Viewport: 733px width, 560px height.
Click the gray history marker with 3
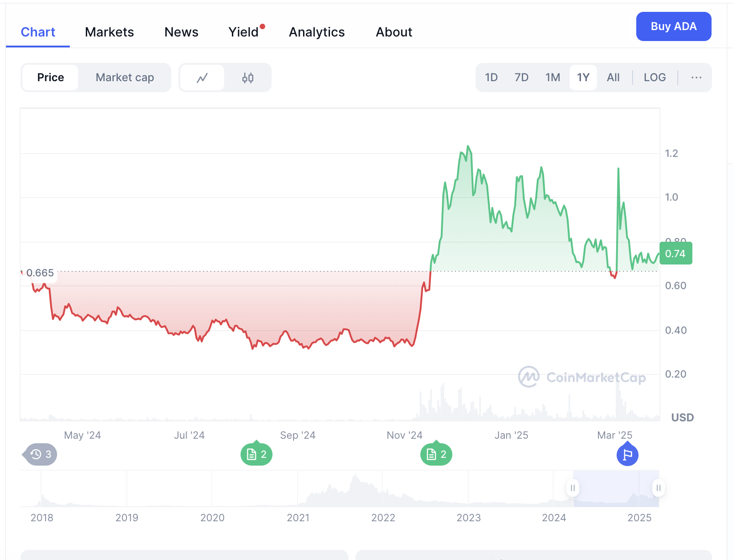40,454
